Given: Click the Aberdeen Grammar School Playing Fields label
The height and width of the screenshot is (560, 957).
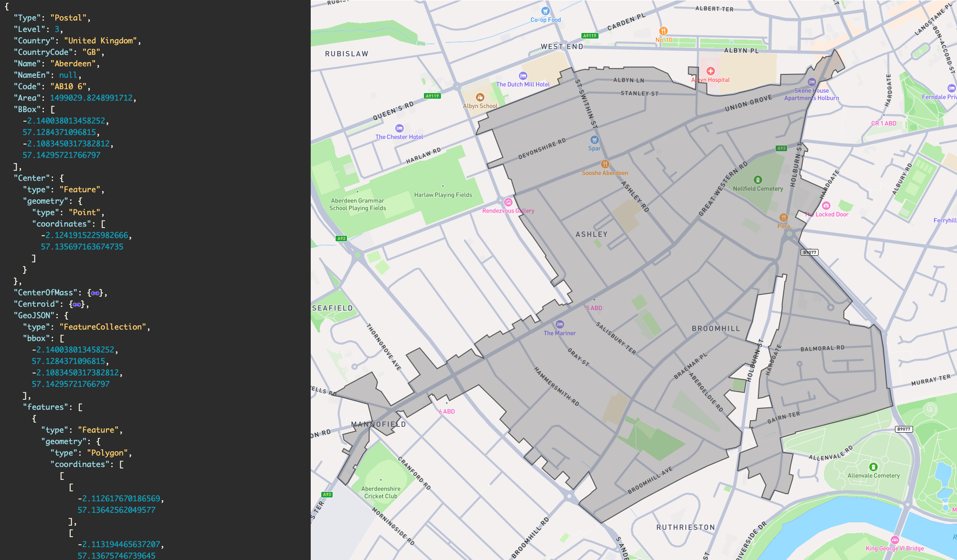Looking at the screenshot, I should tap(358, 205).
